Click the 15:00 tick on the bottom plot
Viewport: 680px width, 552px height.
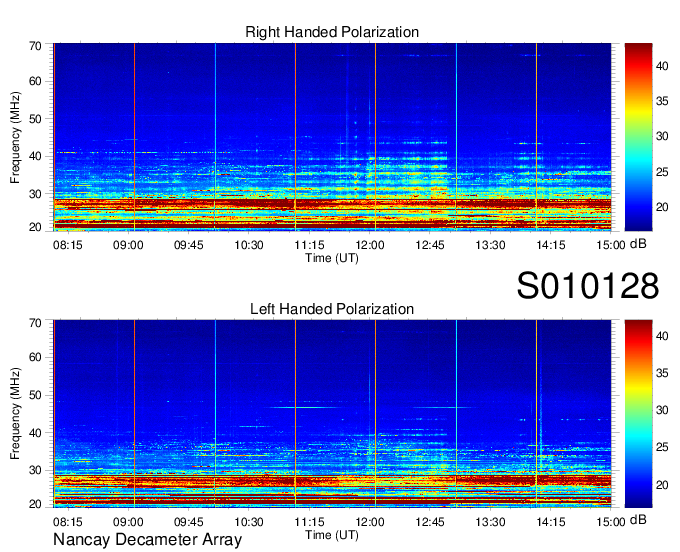(611, 522)
